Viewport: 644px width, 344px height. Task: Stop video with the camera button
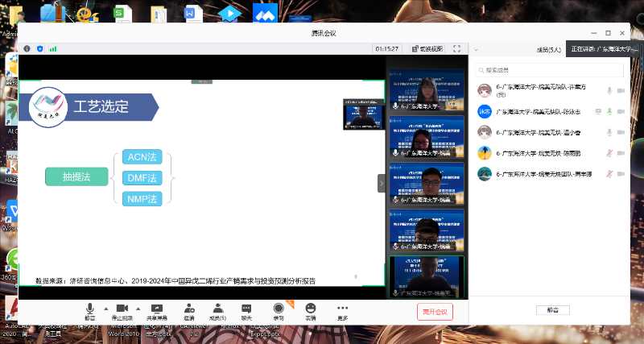click(122, 311)
